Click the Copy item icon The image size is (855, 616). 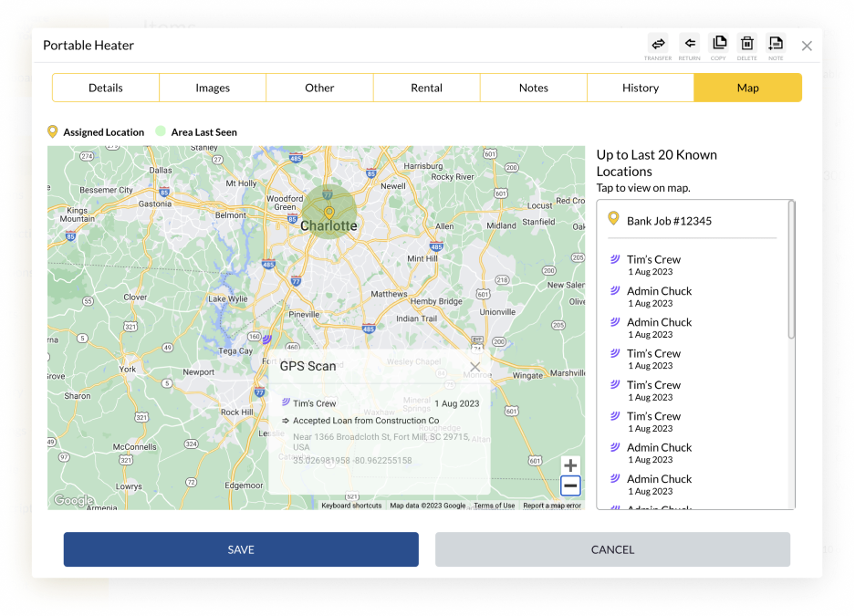tap(718, 43)
